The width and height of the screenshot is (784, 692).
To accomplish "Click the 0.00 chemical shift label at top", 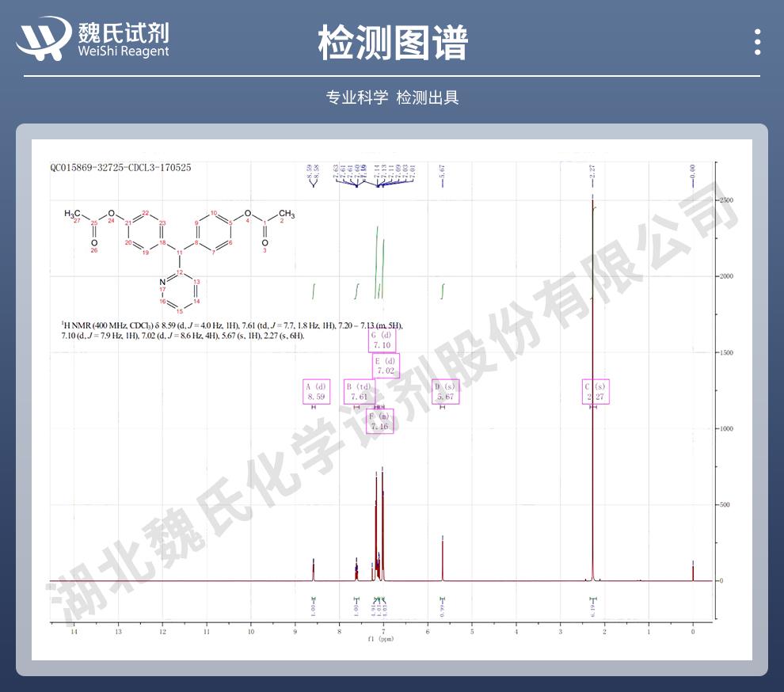I will 692,172.
